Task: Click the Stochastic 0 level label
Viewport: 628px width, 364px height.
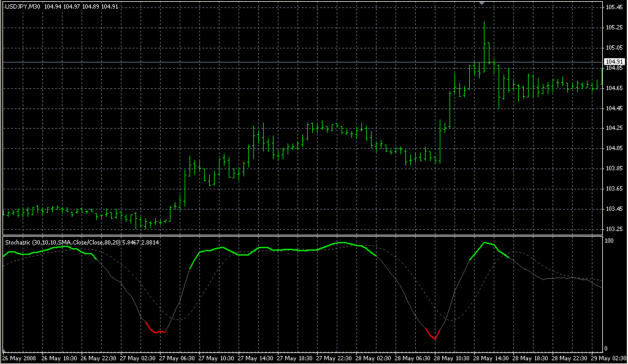Action: pyautogui.click(x=607, y=348)
